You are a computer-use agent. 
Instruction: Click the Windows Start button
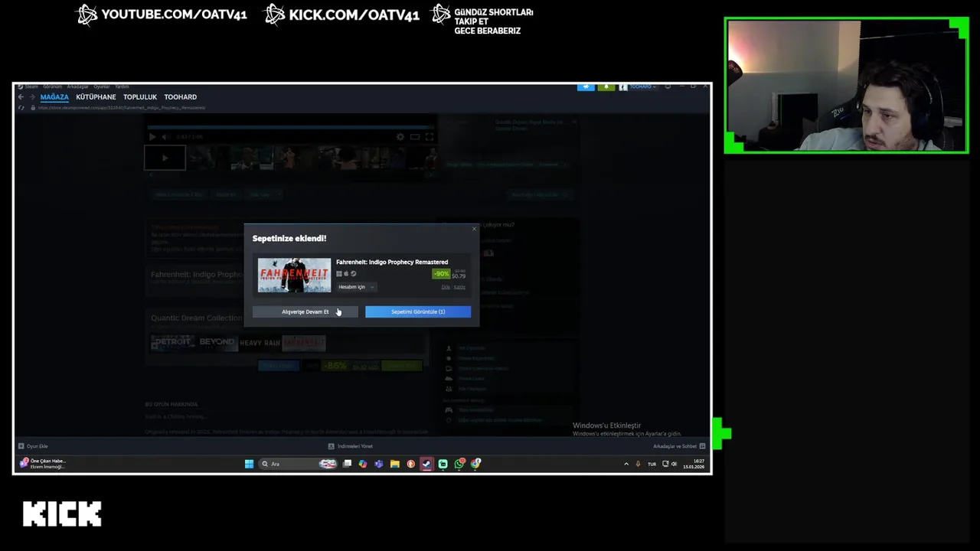249,464
